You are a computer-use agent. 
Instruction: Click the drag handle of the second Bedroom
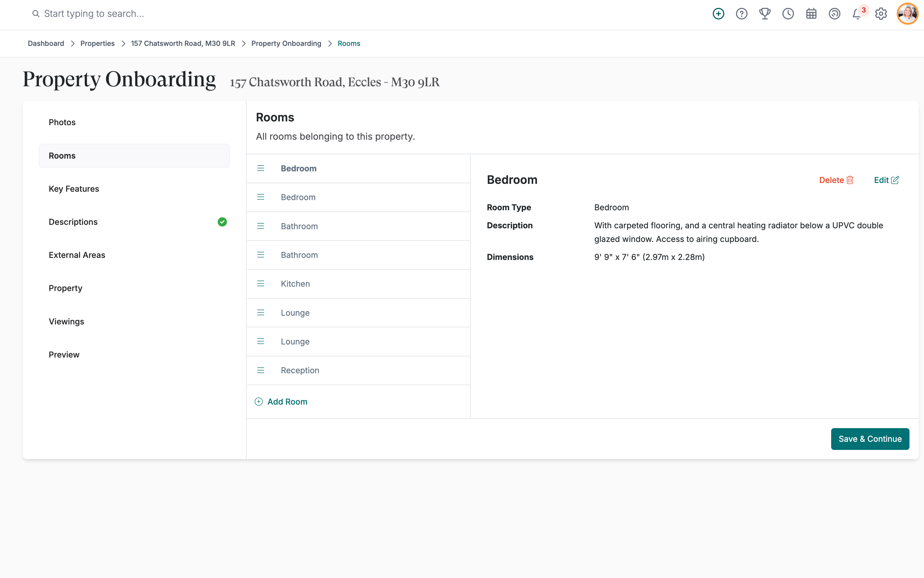tap(261, 197)
